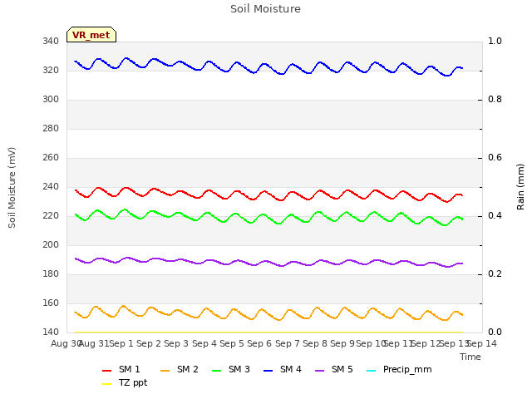
Task: Click the 0.0 rain-axis tick label
Action: tap(495, 332)
